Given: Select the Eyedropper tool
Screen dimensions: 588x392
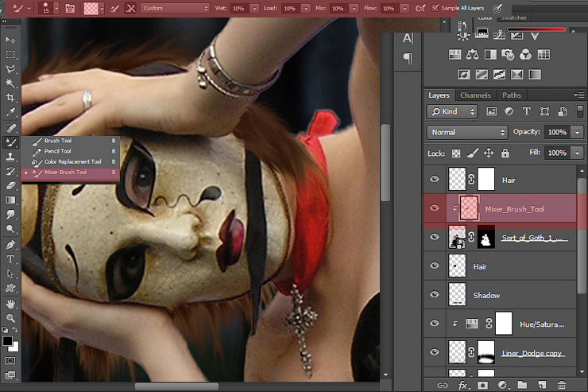Looking at the screenshot, I should pyautogui.click(x=11, y=112).
